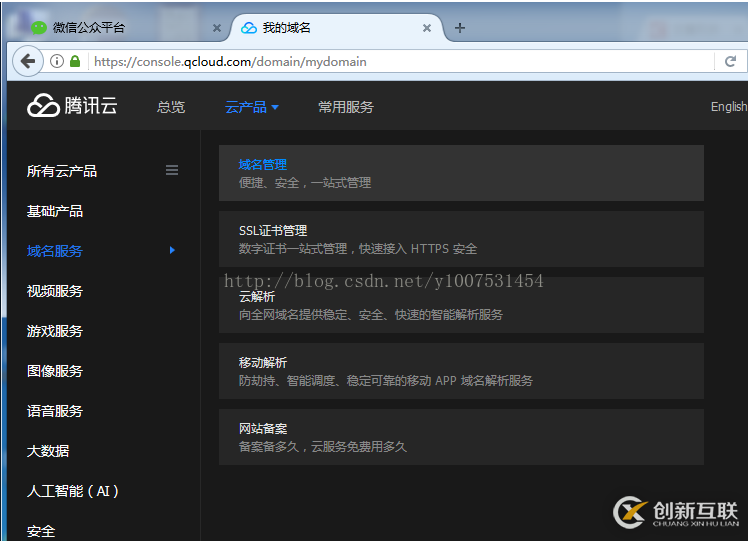Click the Tencent Cloud logo

72,105
